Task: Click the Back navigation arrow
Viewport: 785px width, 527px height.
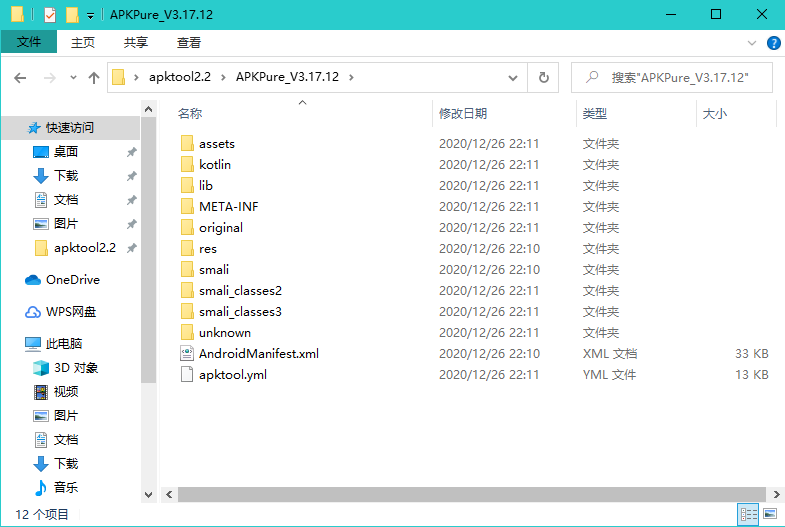Action: (20, 78)
